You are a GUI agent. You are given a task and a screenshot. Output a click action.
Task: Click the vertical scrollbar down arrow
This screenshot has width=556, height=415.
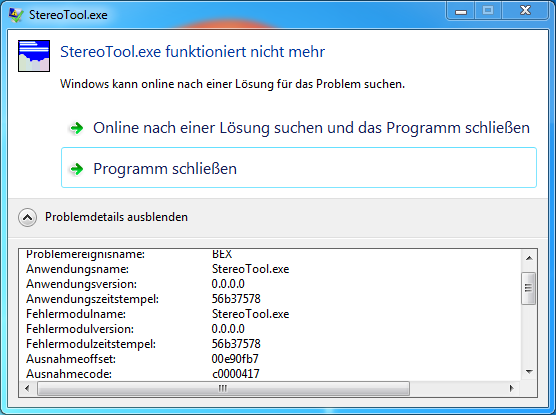point(529,372)
